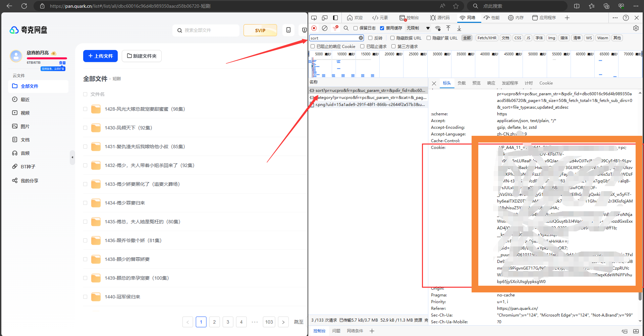Check 隐藏扩展 URL checkbox
The height and width of the screenshot is (336, 644).
[x=429, y=38]
